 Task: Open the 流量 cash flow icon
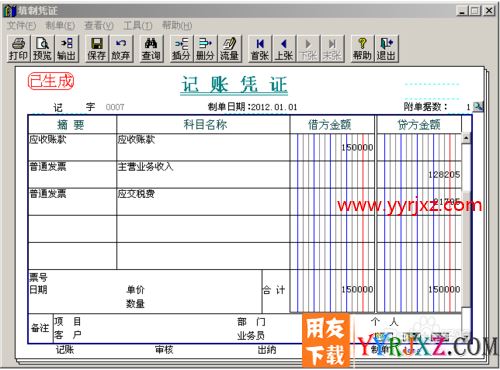[x=229, y=49]
